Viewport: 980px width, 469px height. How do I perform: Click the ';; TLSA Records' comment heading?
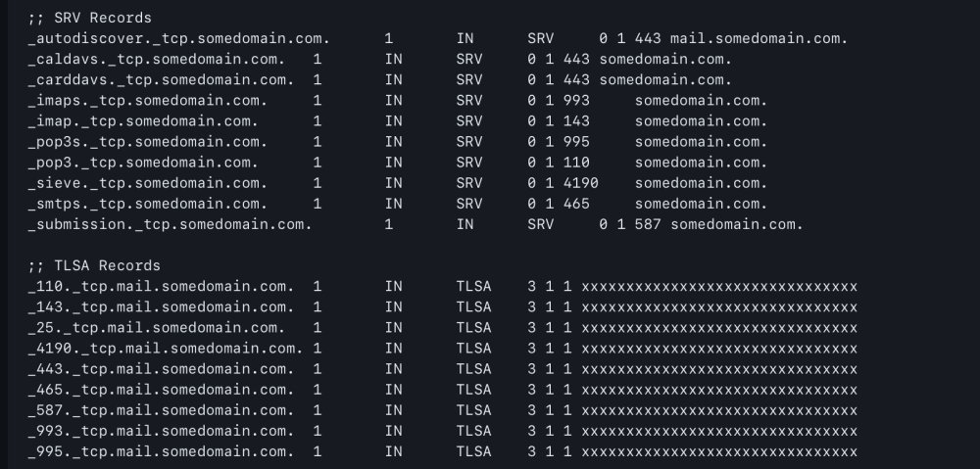pyautogui.click(x=94, y=266)
